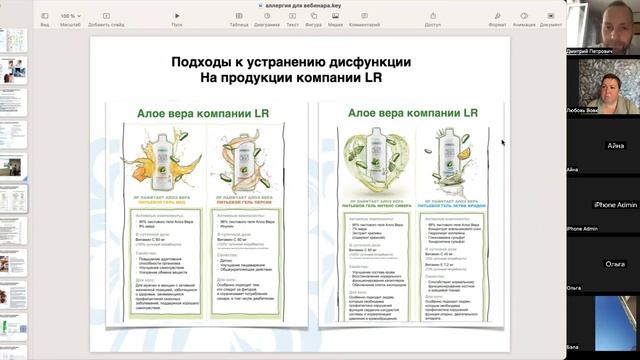
Task: Select the Айна participant tile
Action: click(603, 146)
